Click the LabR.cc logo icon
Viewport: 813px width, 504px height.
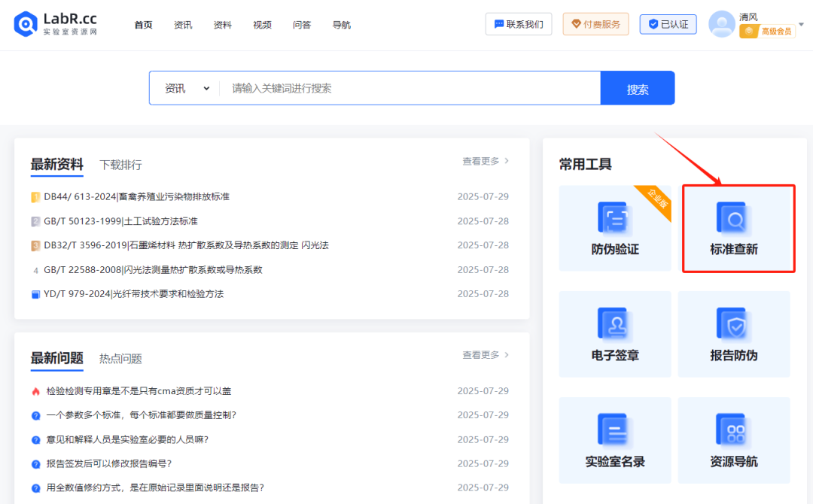pyautogui.click(x=26, y=24)
